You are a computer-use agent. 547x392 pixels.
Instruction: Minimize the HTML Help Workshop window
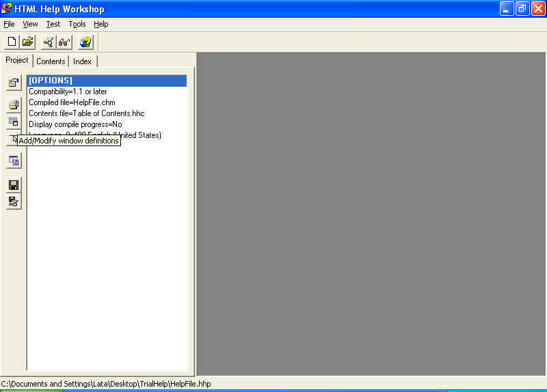pyautogui.click(x=507, y=9)
